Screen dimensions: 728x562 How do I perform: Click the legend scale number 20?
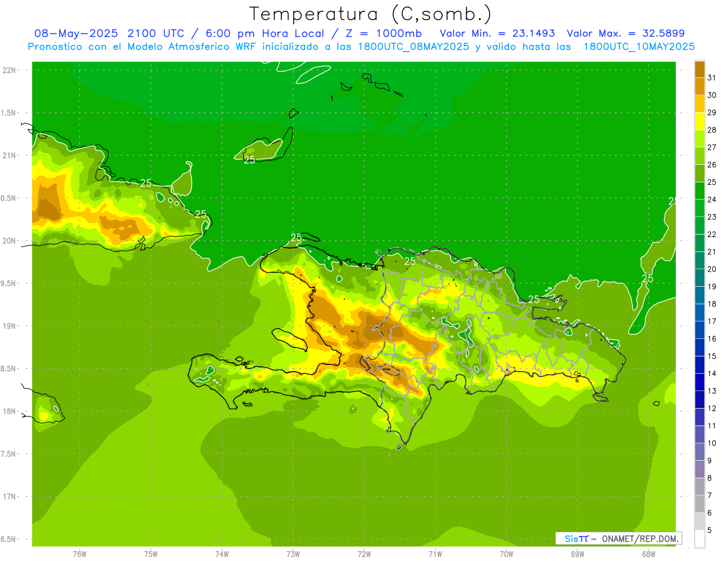coord(712,269)
